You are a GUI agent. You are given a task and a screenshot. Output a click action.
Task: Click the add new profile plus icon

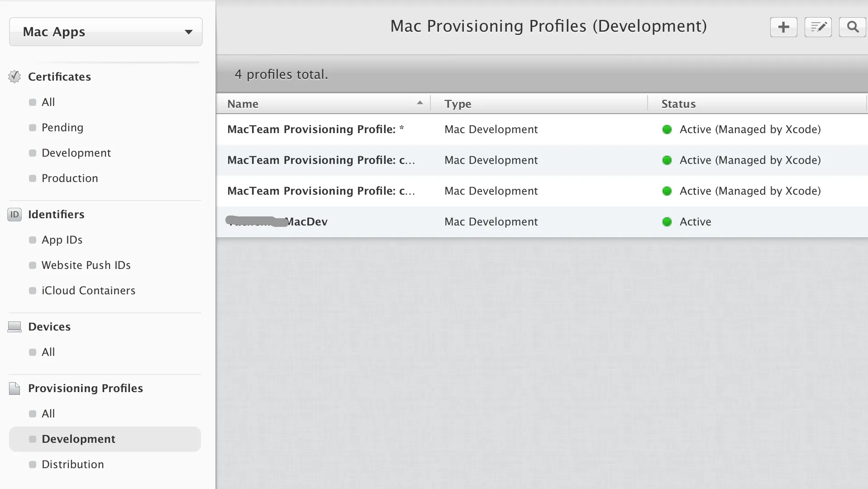783,27
